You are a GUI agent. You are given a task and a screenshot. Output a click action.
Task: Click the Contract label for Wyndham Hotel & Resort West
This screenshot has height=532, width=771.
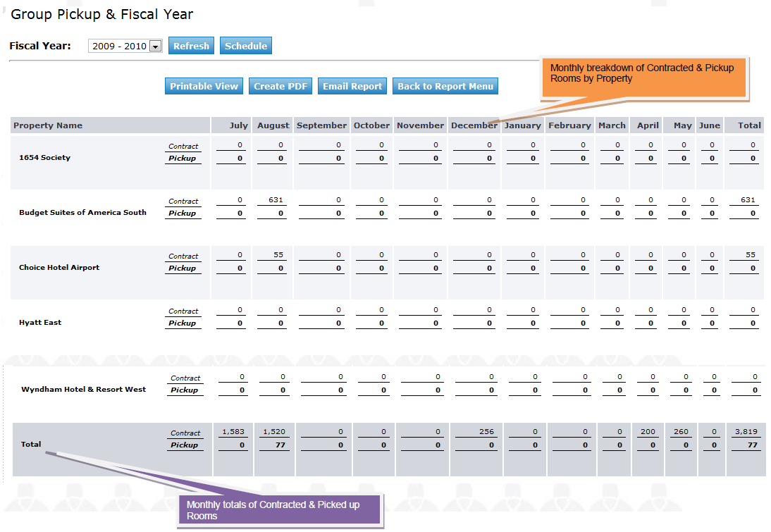click(185, 378)
